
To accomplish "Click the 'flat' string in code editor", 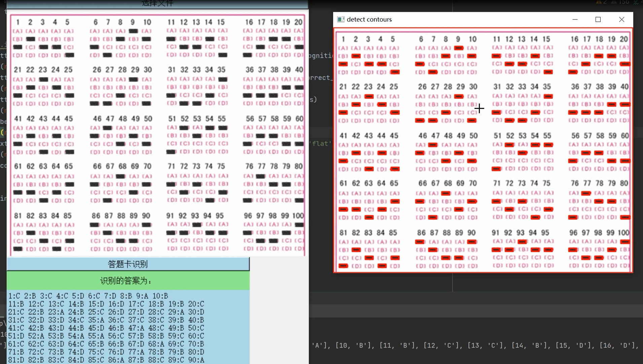I will point(320,144).
